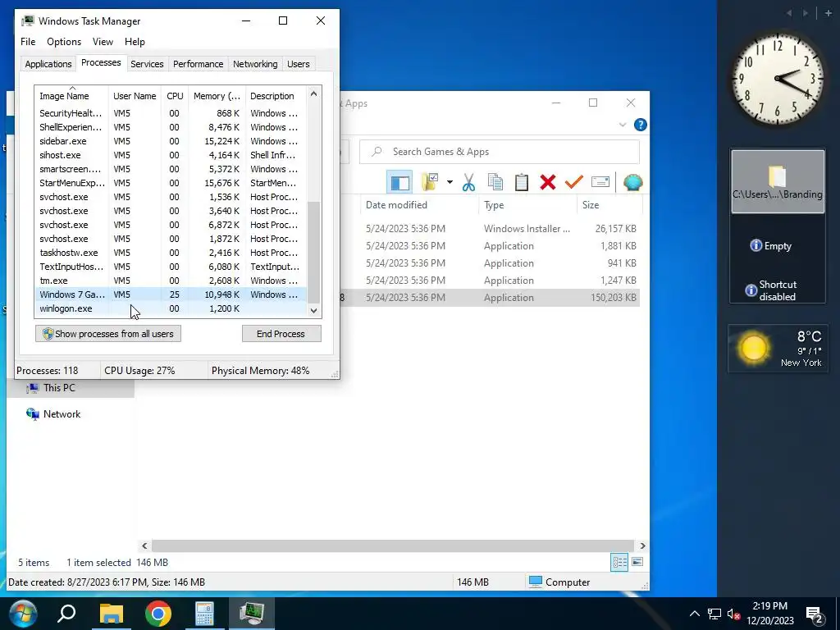
Task: Expand the ribbon chevron beside Help
Action: click(x=623, y=125)
